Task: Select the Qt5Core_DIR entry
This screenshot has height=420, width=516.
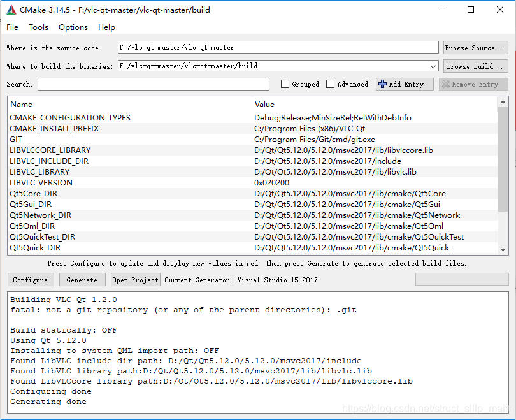Action: click(x=34, y=194)
